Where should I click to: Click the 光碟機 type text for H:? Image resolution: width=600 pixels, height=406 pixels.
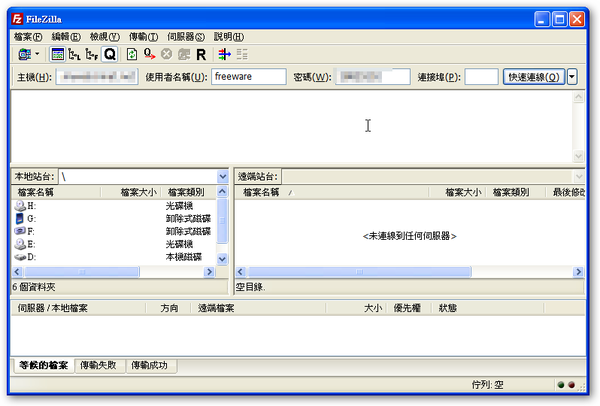pyautogui.click(x=179, y=206)
